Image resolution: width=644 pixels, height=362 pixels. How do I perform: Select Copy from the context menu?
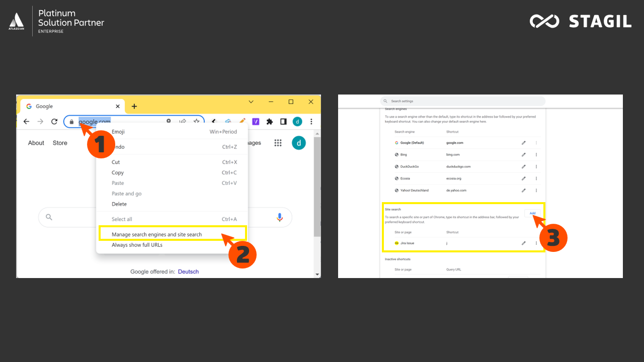point(118,172)
